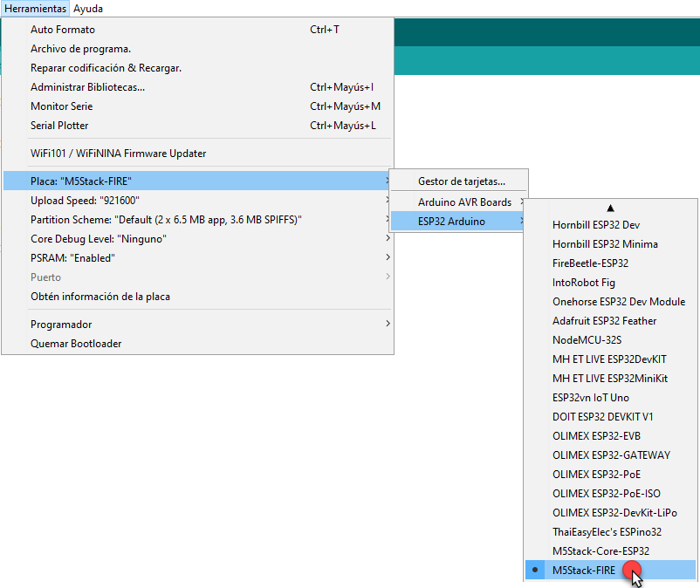700x588 pixels.
Task: Click Gestor de tarjetas
Action: coord(461,181)
